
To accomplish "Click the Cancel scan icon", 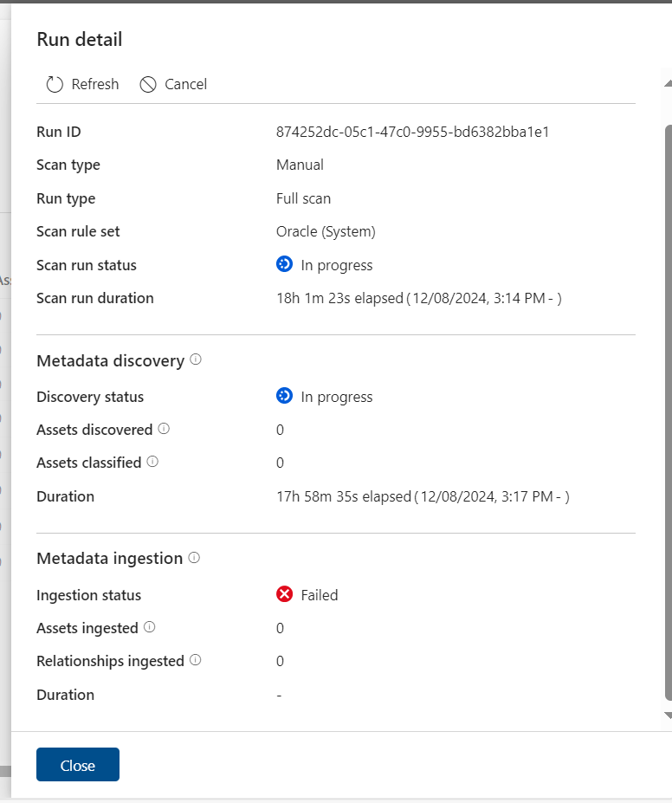I will click(x=148, y=84).
